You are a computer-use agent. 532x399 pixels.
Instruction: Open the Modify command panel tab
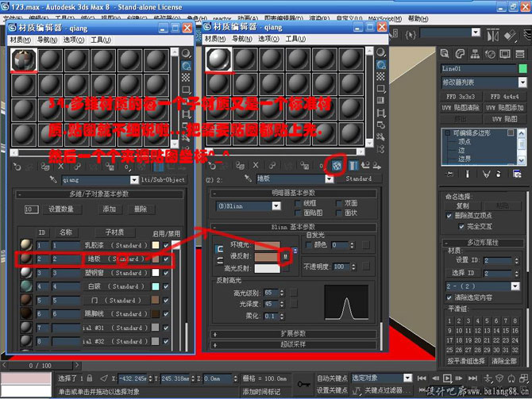[460, 54]
